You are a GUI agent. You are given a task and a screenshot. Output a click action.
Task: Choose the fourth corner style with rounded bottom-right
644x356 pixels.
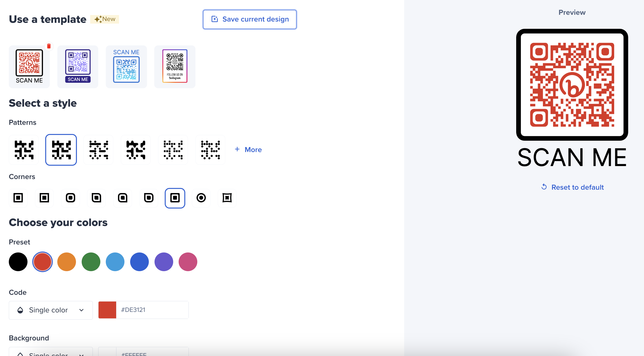coord(96,198)
